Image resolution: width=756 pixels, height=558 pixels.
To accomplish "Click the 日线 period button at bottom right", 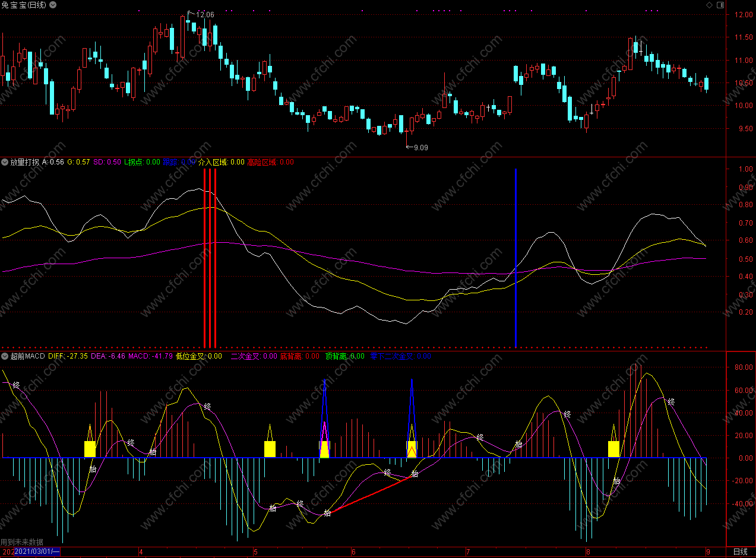I will 740,551.
